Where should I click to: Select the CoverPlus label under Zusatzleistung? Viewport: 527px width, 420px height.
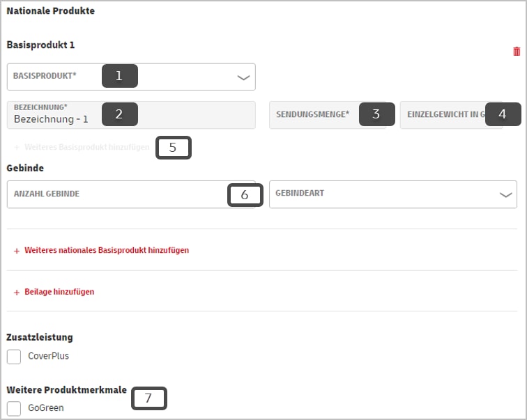(x=48, y=357)
